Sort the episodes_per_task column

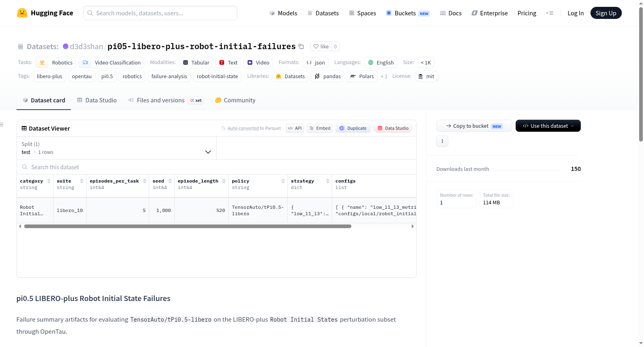[x=145, y=181]
